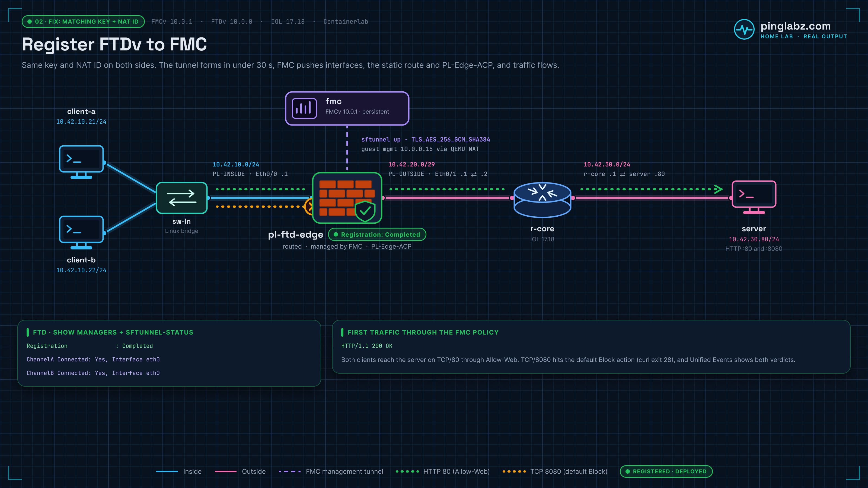Click the green dotted HTTP 80 legend swatch
Viewport: 868px width, 488px height.
pyautogui.click(x=407, y=471)
